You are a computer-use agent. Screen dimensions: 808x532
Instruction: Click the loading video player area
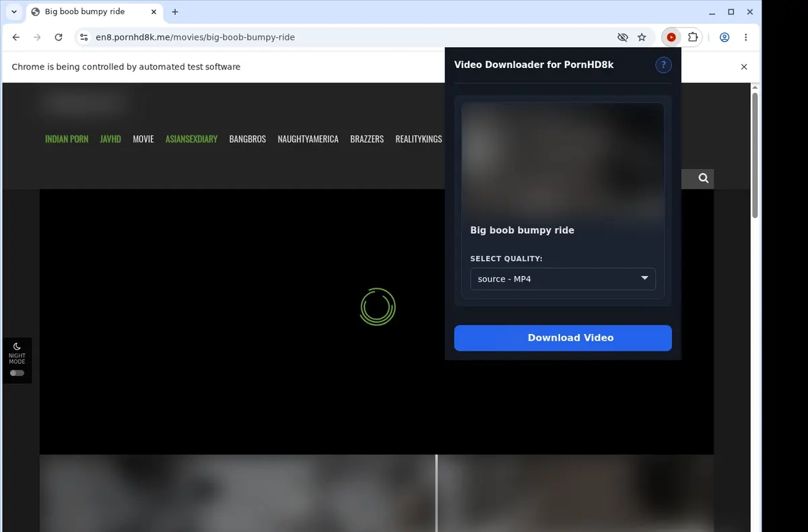(376, 322)
